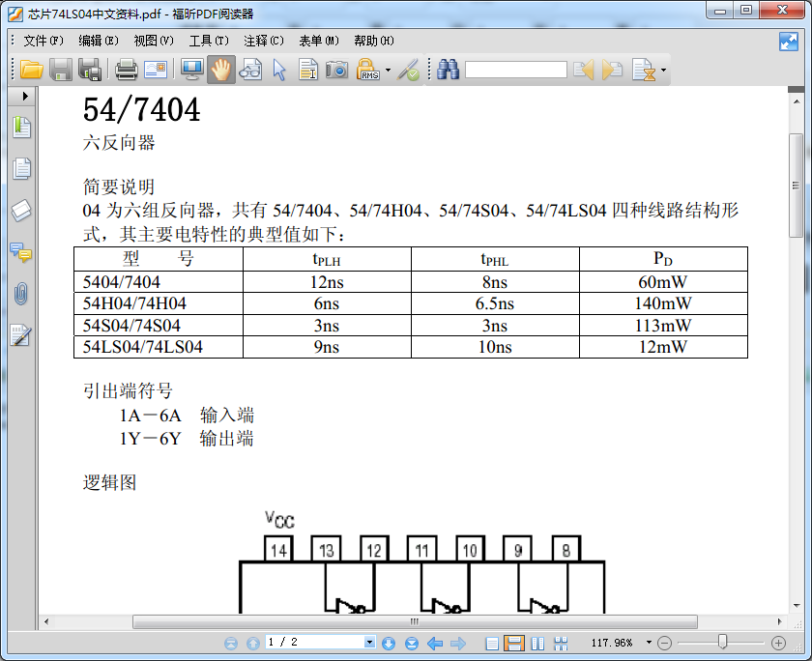This screenshot has width=812, height=661.
Task: Select the arrow selection tool
Action: tap(279, 70)
